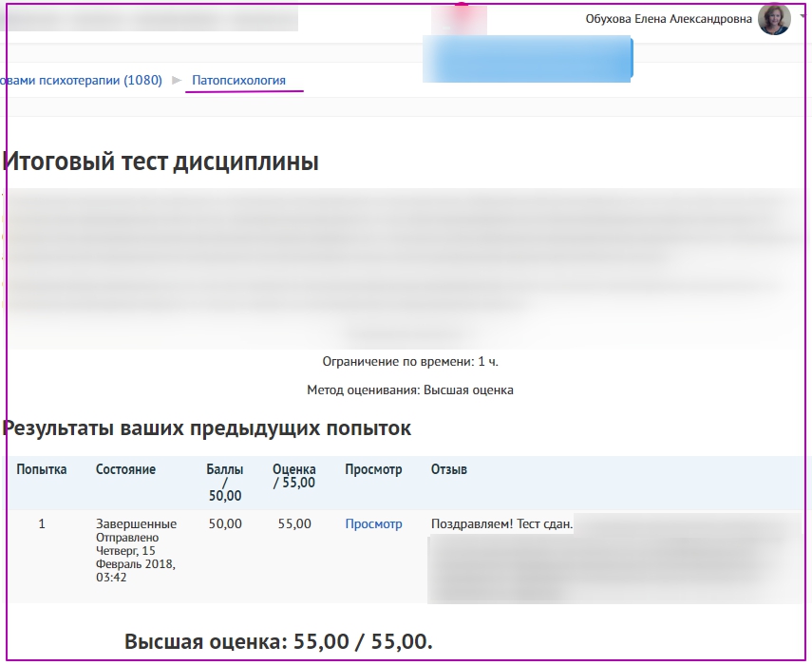Open the Обухова Елена Александровна profile name

pyautogui.click(x=669, y=19)
